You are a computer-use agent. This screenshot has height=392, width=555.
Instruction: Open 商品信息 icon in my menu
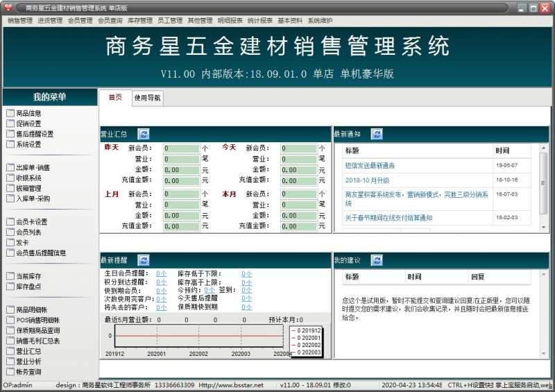(x=10, y=113)
